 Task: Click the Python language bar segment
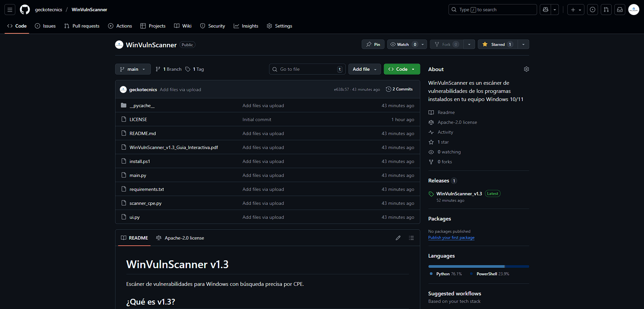click(x=467, y=266)
